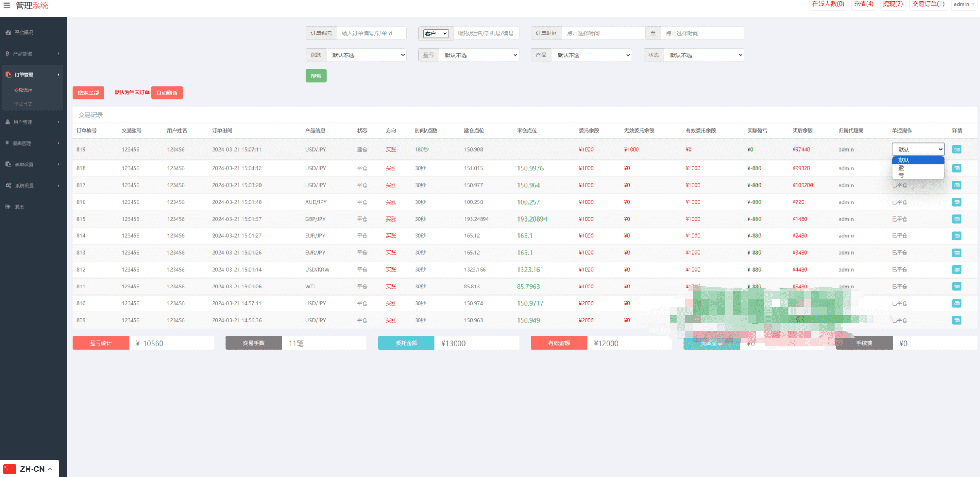Open 平仓日志 submenu item

23,104
